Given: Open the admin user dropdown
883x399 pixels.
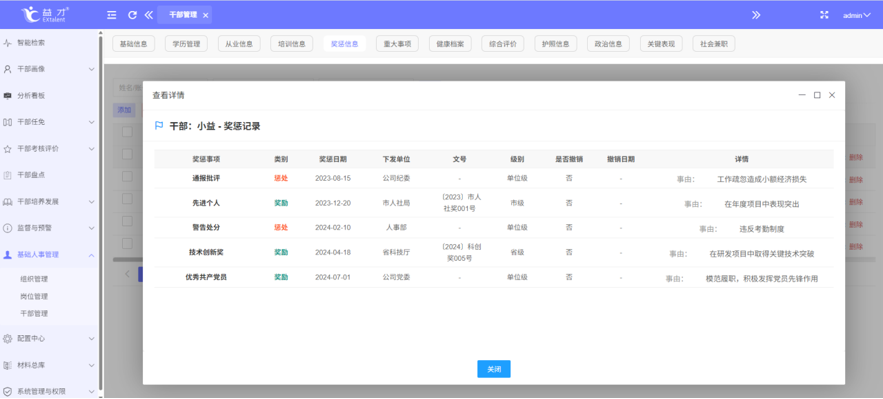Looking at the screenshot, I should (x=857, y=15).
